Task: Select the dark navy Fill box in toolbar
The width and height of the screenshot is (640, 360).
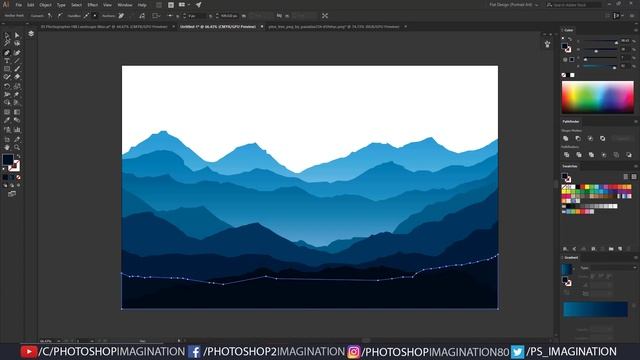Action: coord(8,160)
